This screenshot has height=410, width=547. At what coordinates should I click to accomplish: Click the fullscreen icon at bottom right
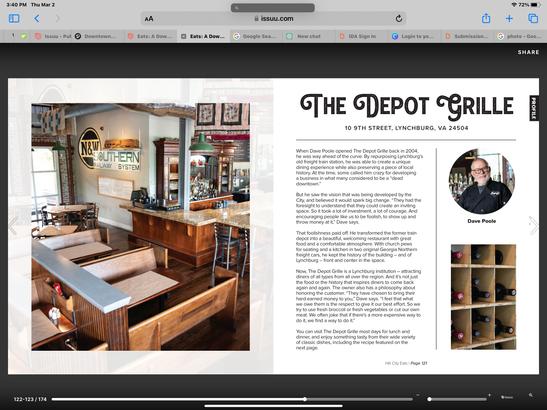(531, 395)
